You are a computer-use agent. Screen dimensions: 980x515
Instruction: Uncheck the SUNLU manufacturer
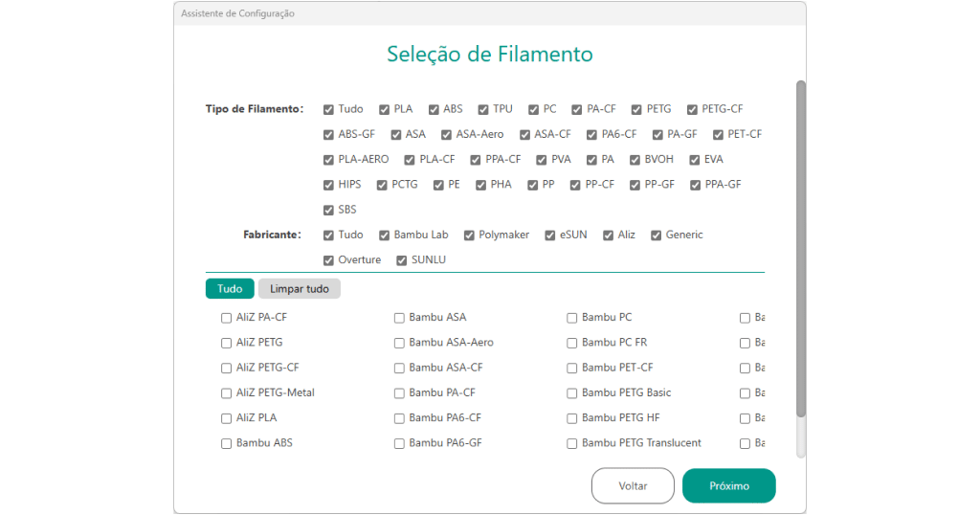401,260
